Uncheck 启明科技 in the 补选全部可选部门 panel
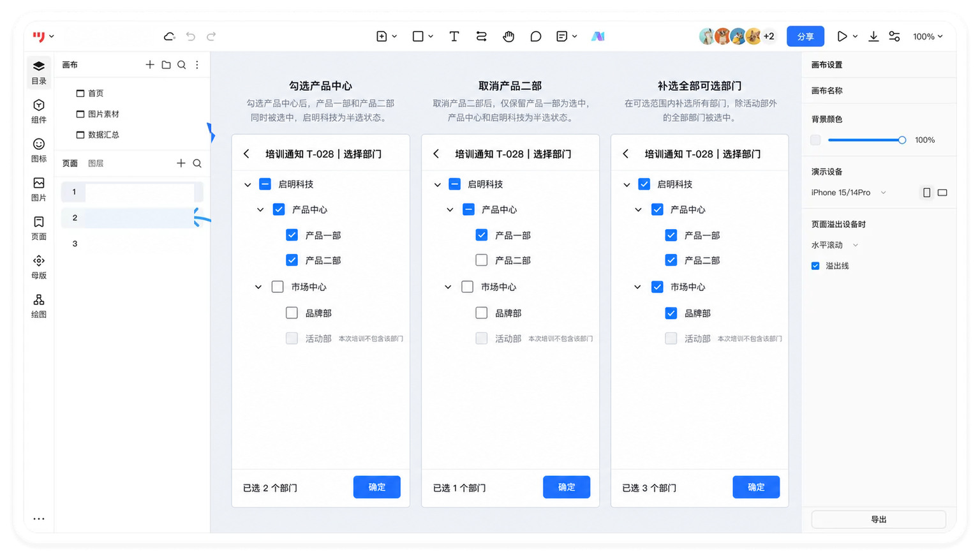Image resolution: width=980 pixels, height=559 pixels. tap(644, 184)
